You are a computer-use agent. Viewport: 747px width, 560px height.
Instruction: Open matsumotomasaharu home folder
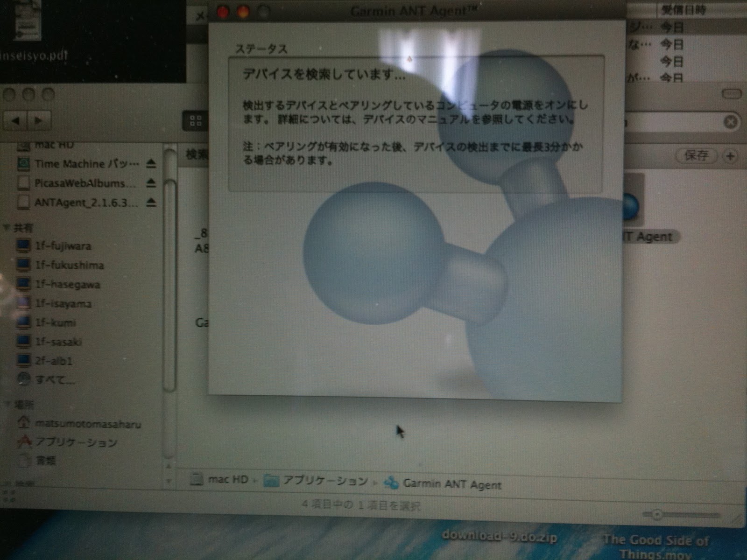[x=78, y=424]
